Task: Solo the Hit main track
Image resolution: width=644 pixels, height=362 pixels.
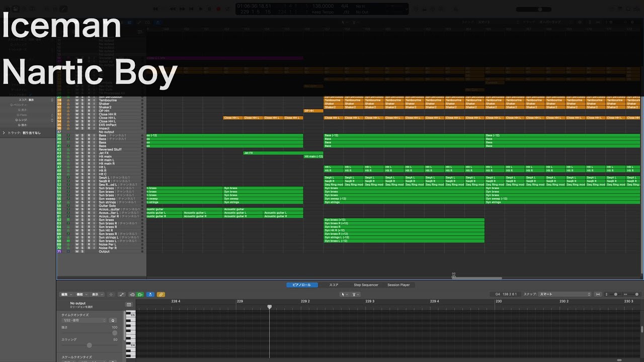Action: (x=83, y=156)
